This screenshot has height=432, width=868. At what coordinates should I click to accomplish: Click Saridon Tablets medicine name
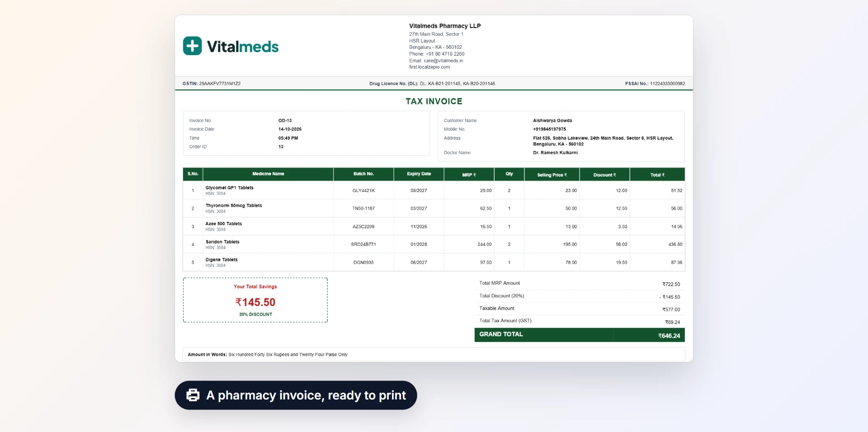pyautogui.click(x=222, y=242)
